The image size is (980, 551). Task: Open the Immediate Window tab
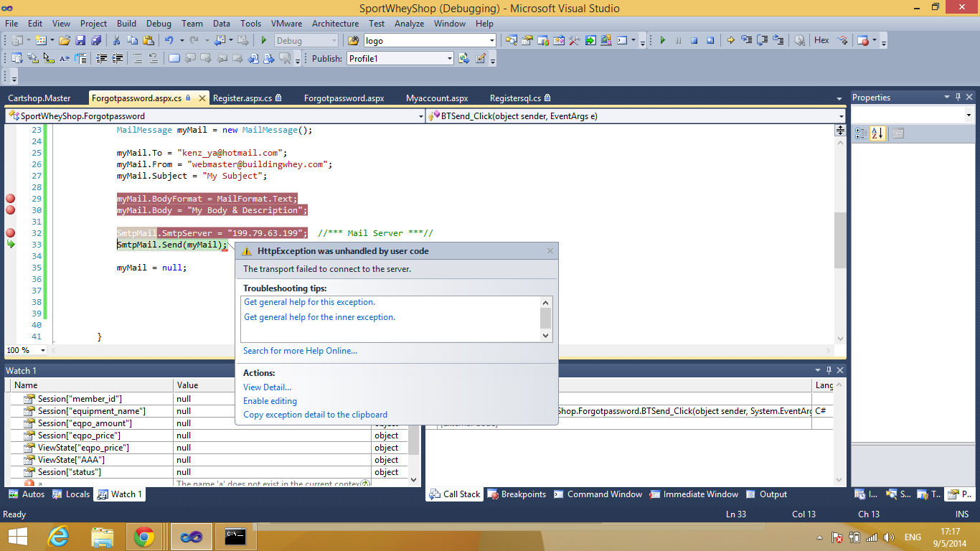[694, 494]
